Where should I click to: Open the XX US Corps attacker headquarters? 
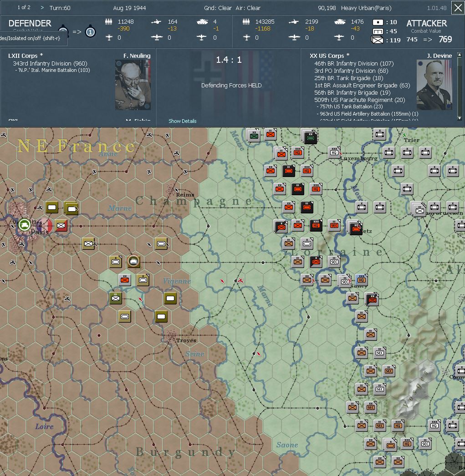pyautogui.click(x=330, y=56)
